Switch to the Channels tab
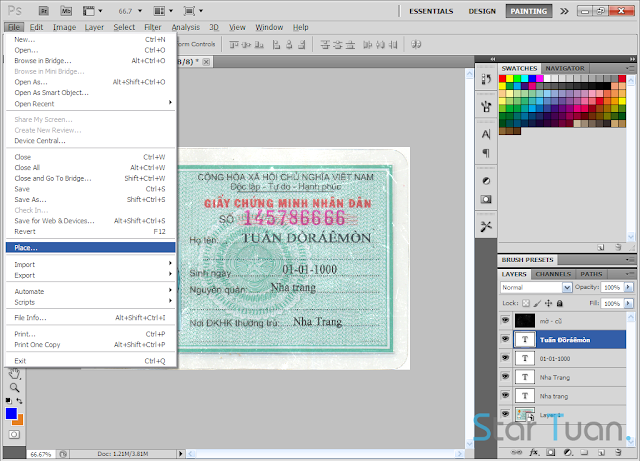Screen dimensions: 640x461 click(553, 274)
